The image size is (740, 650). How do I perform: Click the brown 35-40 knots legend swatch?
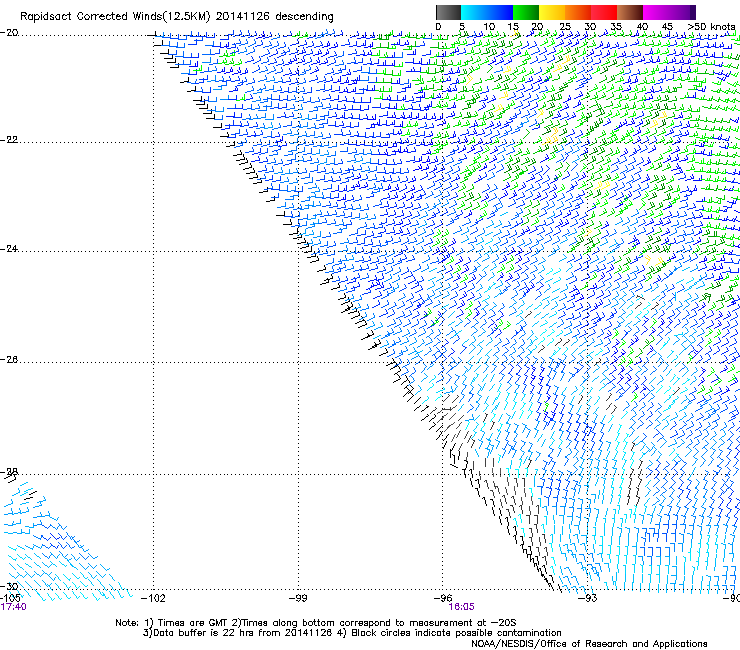tap(630, 12)
